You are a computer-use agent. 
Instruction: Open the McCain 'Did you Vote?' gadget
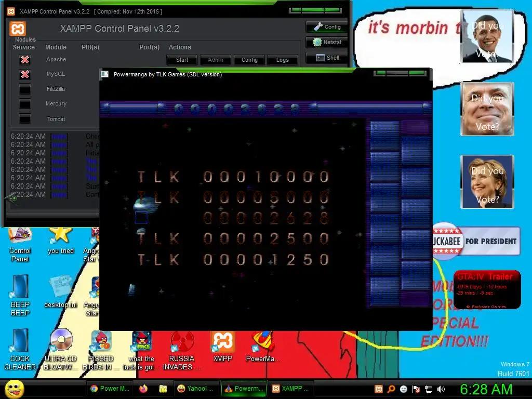click(487, 109)
